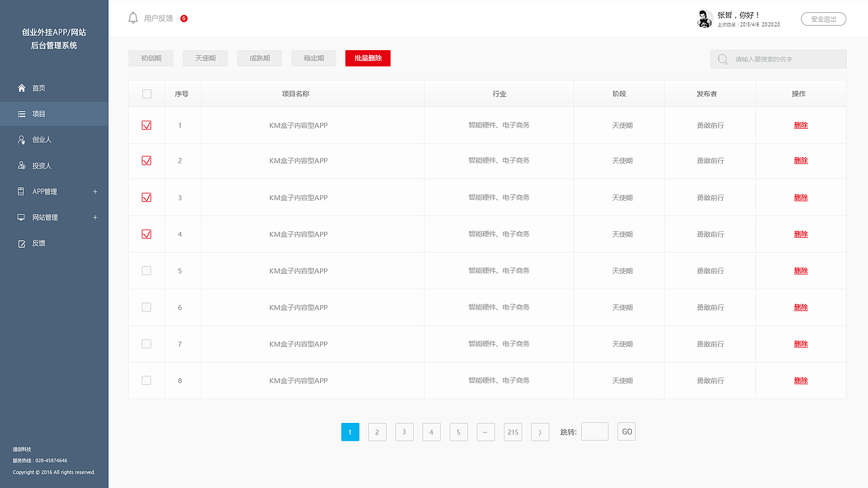The image size is (868, 488).
Task: Click the magnifier search icon
Action: [x=723, y=60]
